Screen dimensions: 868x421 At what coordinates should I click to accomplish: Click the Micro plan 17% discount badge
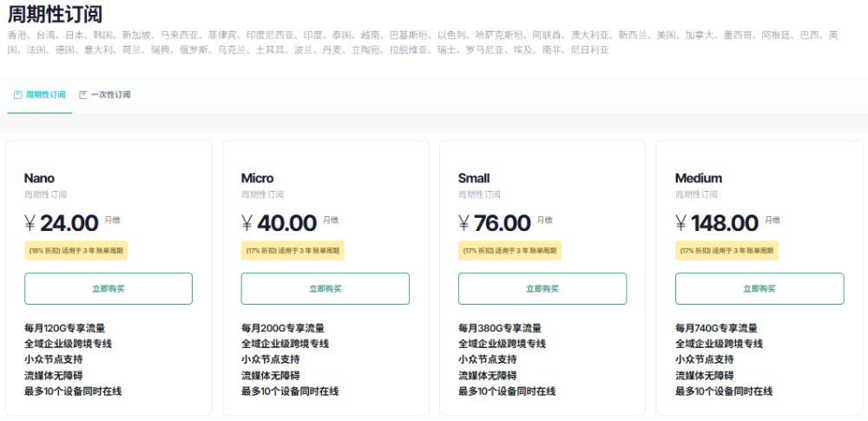click(293, 251)
